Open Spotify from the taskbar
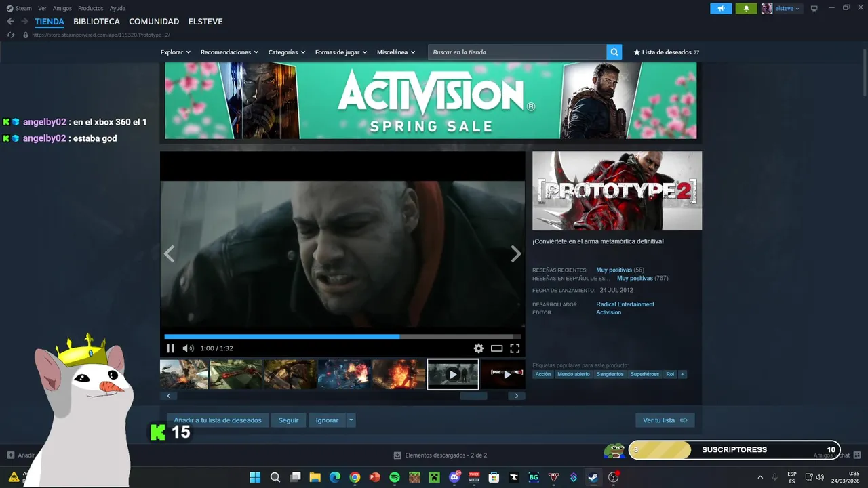Viewport: 868px width, 488px height. click(395, 477)
